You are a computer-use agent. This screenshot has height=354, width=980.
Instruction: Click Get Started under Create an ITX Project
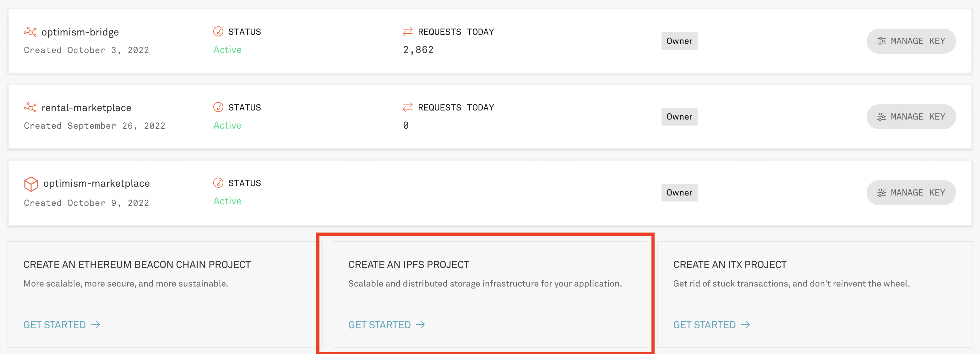pyautogui.click(x=712, y=325)
